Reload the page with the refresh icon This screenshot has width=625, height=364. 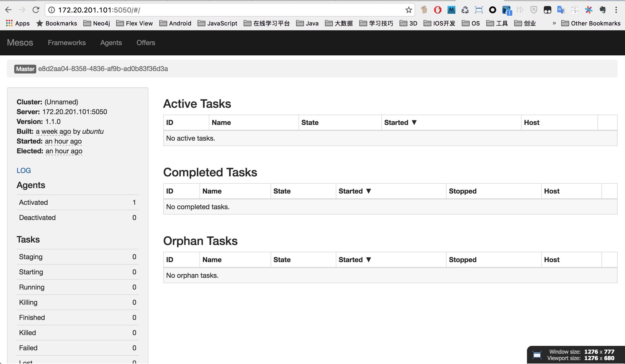click(x=36, y=10)
